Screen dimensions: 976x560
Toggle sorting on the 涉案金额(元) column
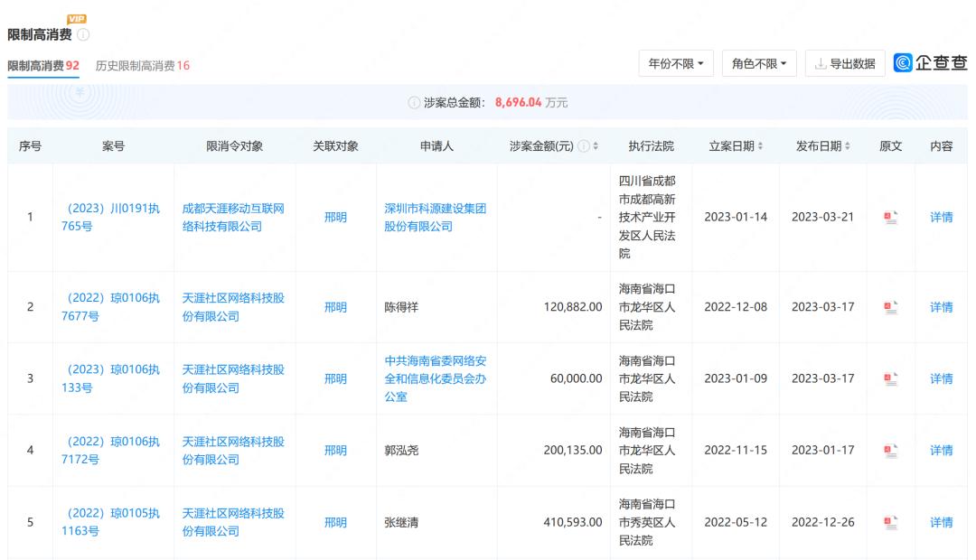click(x=596, y=145)
